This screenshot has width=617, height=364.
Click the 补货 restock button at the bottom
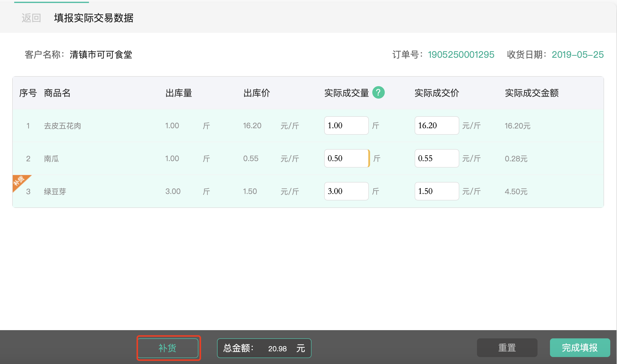(168, 348)
